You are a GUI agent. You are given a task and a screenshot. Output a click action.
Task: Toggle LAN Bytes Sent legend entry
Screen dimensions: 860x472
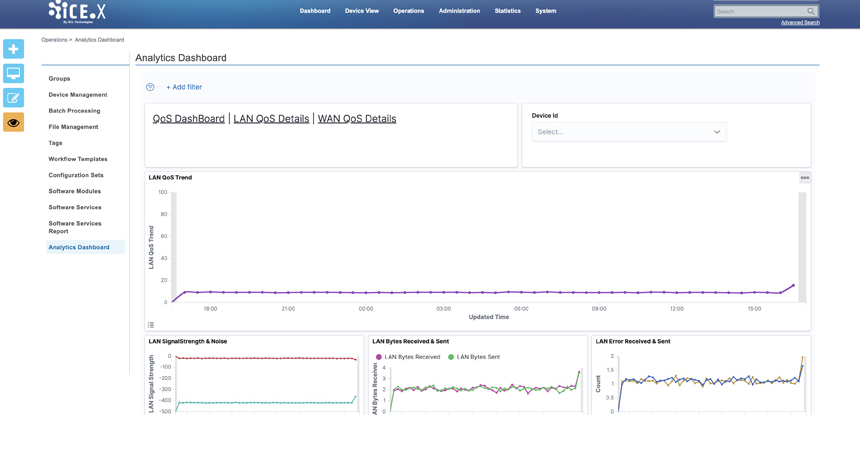point(474,357)
